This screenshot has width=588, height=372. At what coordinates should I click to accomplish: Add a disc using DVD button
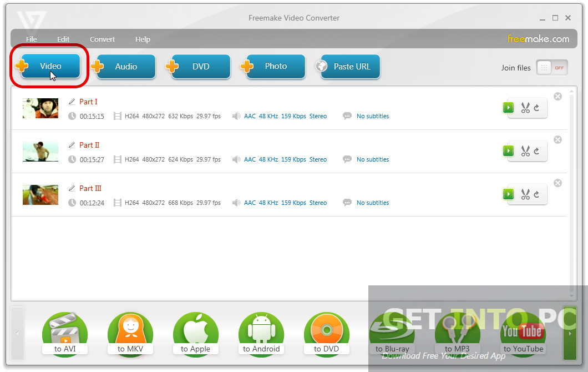click(201, 67)
